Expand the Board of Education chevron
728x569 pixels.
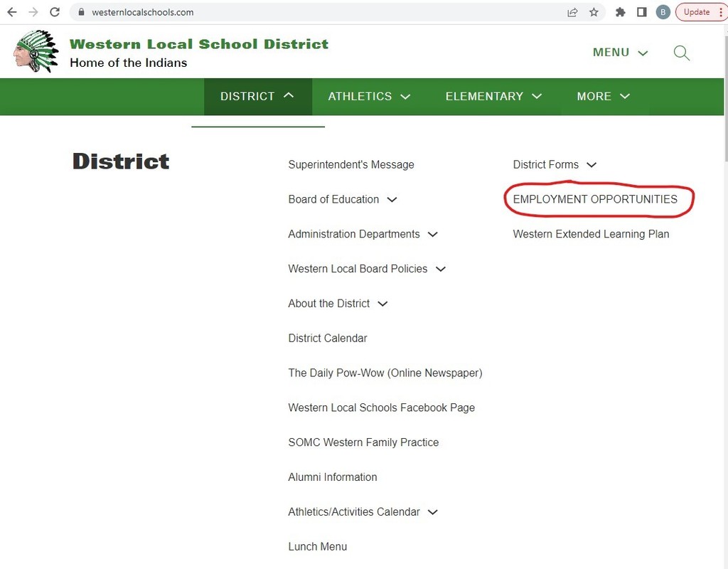click(392, 200)
